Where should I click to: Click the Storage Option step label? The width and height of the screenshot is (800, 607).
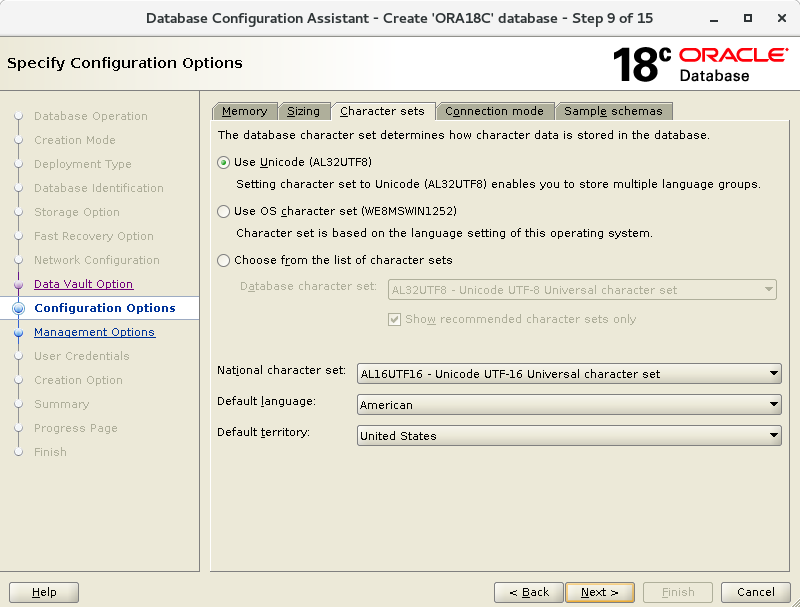point(77,212)
